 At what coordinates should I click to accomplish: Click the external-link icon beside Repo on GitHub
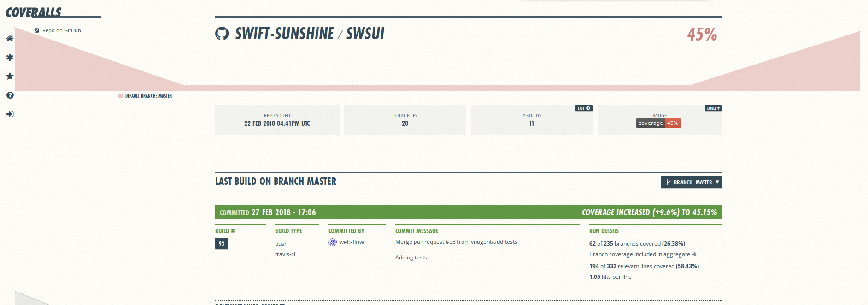pos(37,30)
